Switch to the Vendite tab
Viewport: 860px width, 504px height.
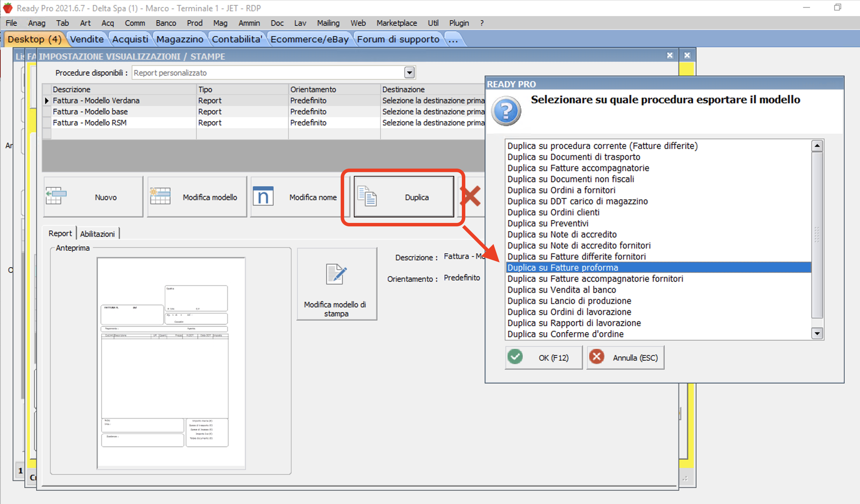[87, 39]
